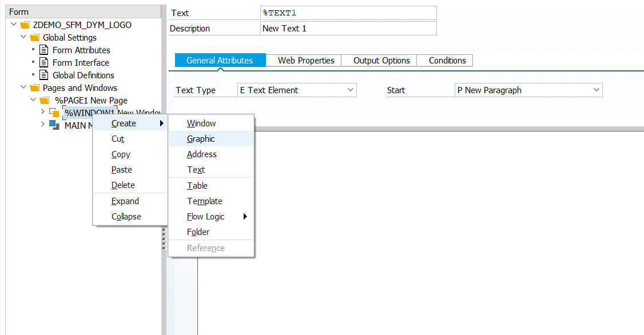Click the ZDEMO_SFM_DYM_LOGO form folder icon

[24, 25]
